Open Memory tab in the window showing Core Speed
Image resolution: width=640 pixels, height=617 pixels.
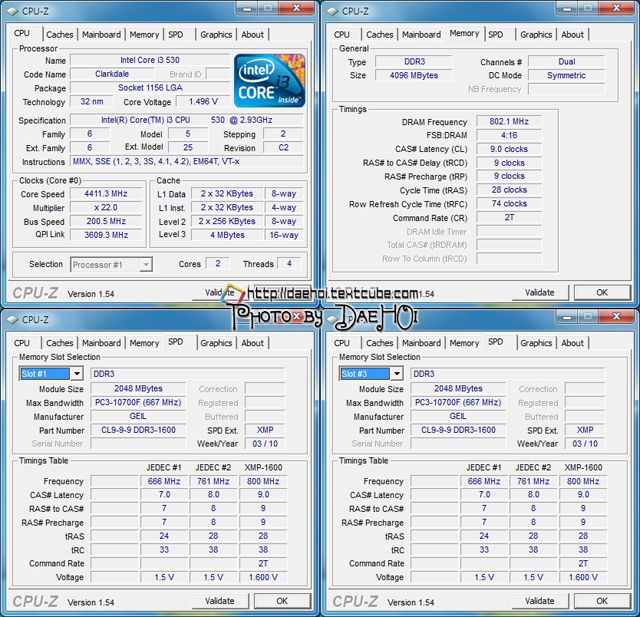144,35
